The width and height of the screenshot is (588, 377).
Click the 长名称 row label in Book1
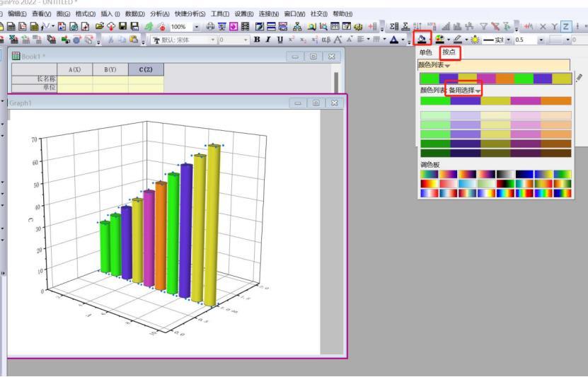pos(46,79)
